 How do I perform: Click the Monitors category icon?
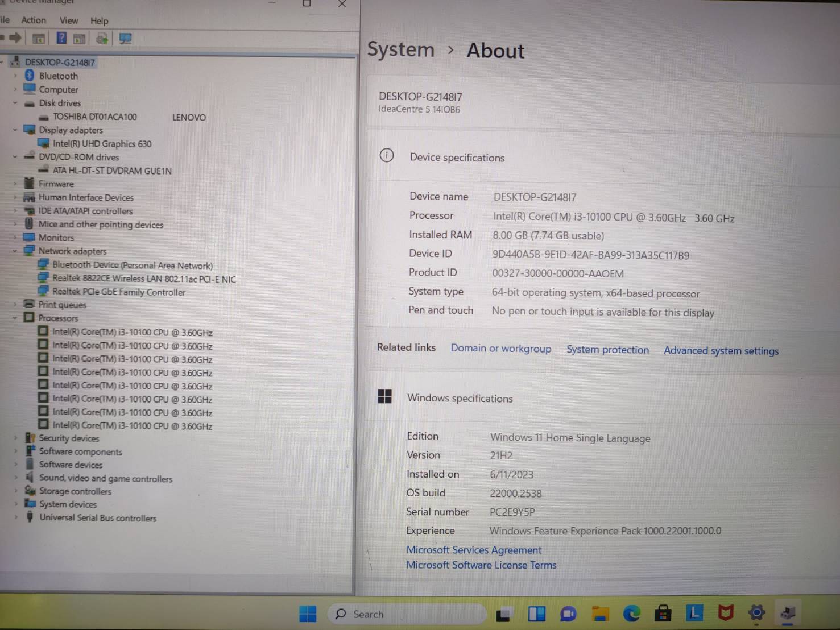pos(29,237)
